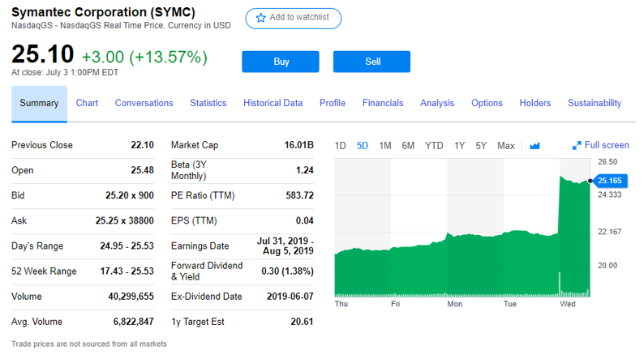Viewport: 644px width, 359px height.
Task: Go to the Statistics tab
Action: pos(208,103)
